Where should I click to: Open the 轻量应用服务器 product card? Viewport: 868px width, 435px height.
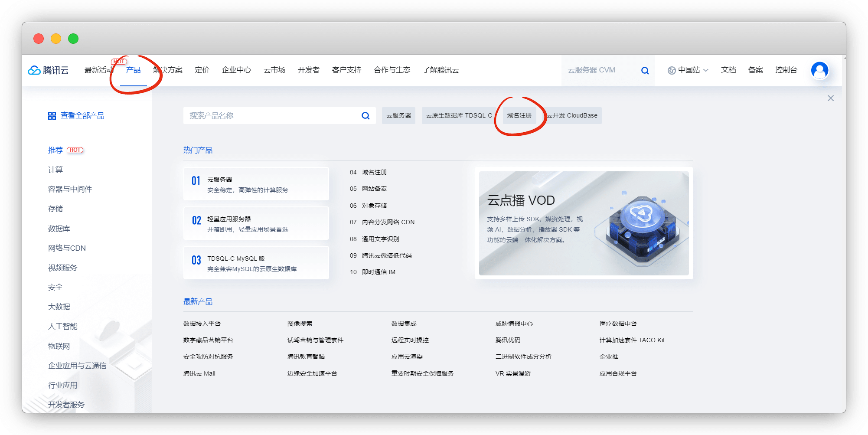pyautogui.click(x=256, y=223)
